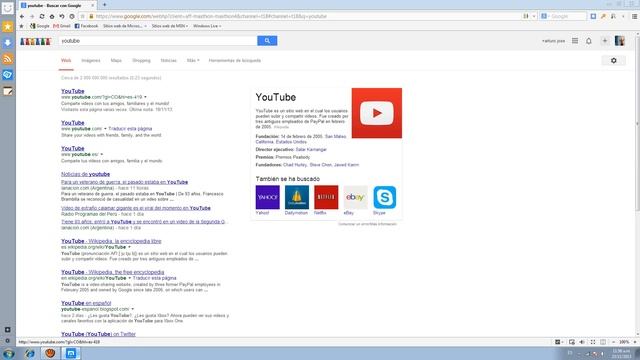
Task: Open dropdown arrow next to first YouTube URL
Action: coord(145,97)
